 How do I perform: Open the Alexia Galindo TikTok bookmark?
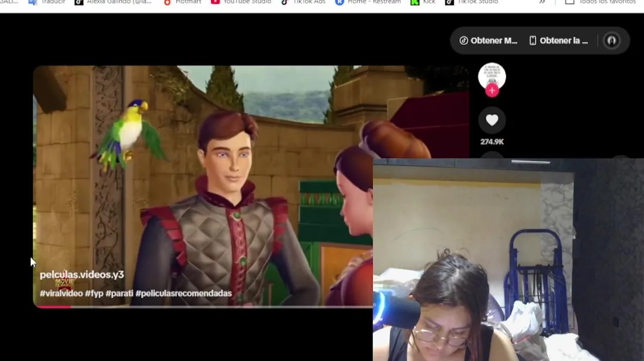pyautogui.click(x=113, y=2)
